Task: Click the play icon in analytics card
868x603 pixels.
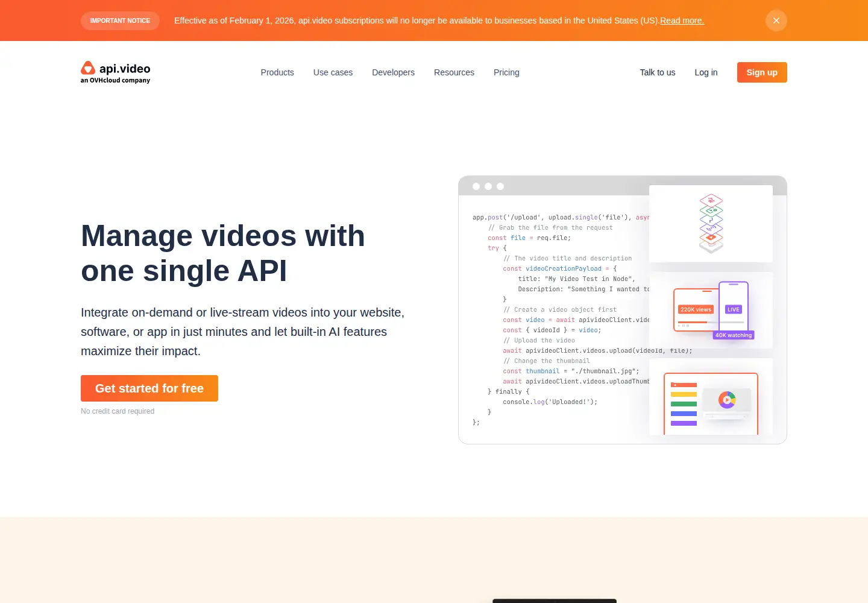Action: pos(727,400)
